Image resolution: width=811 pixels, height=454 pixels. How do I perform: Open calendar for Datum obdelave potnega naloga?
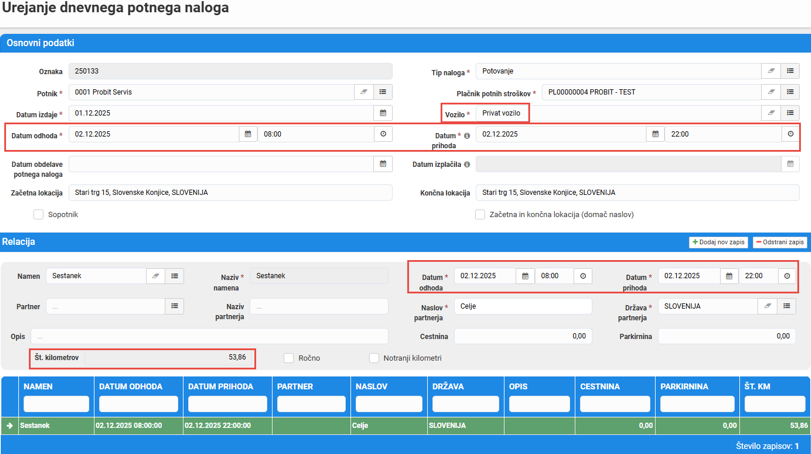383,164
